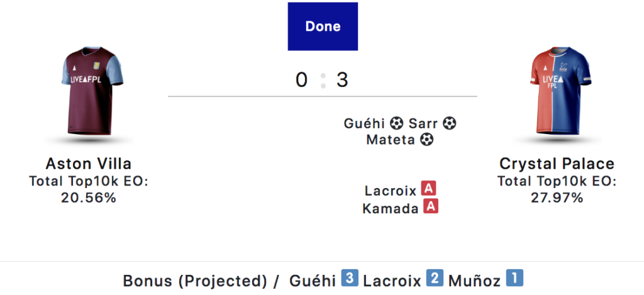Click assist provider name Kamada
644x295 pixels.
coord(391,208)
